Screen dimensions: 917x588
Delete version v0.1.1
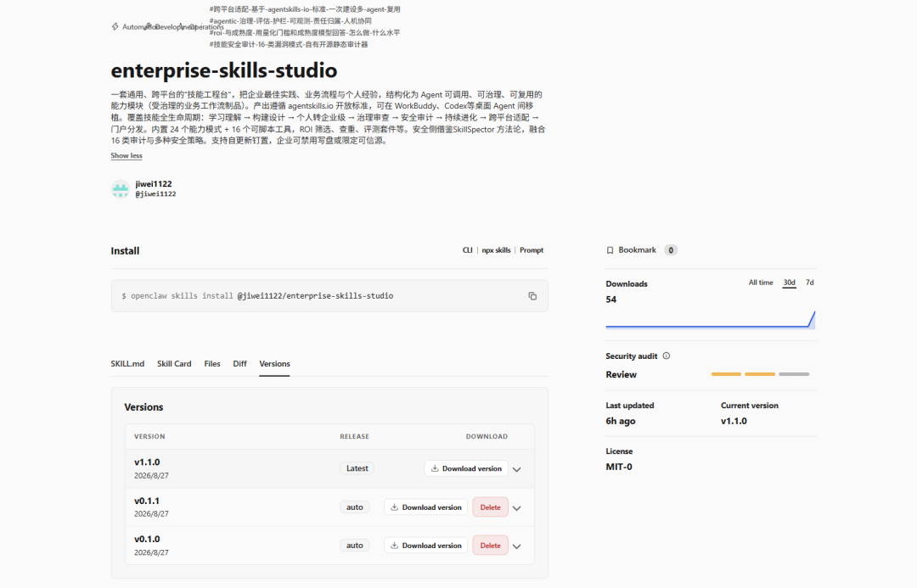[490, 507]
